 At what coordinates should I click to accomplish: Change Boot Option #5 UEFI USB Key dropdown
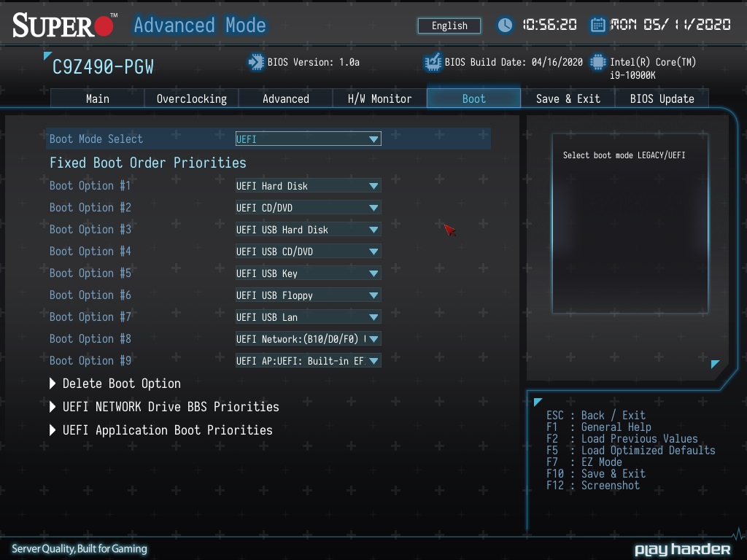point(308,273)
